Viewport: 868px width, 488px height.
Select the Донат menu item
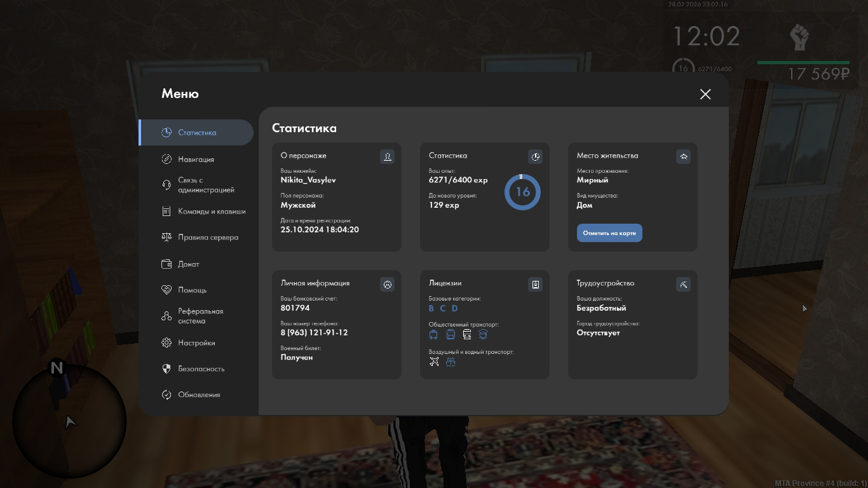(x=188, y=264)
